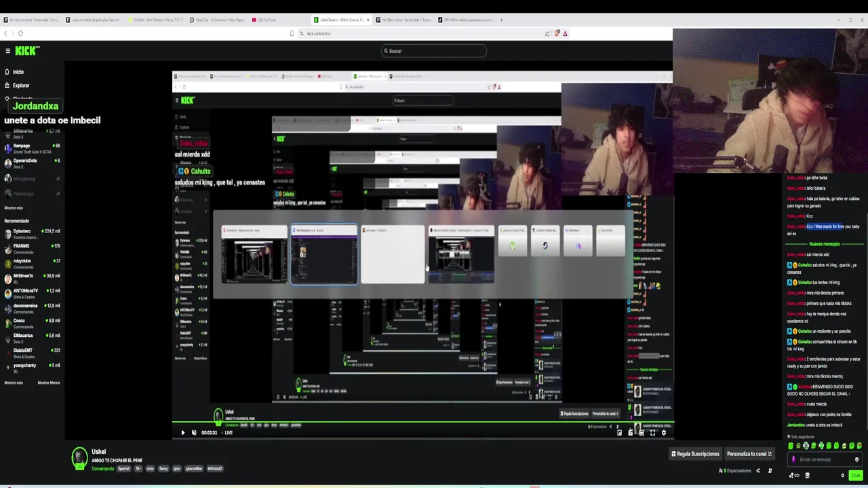This screenshot has width=868, height=488.
Task: Click the kick.com/ushal address bar
Action: pyautogui.click(x=420, y=33)
